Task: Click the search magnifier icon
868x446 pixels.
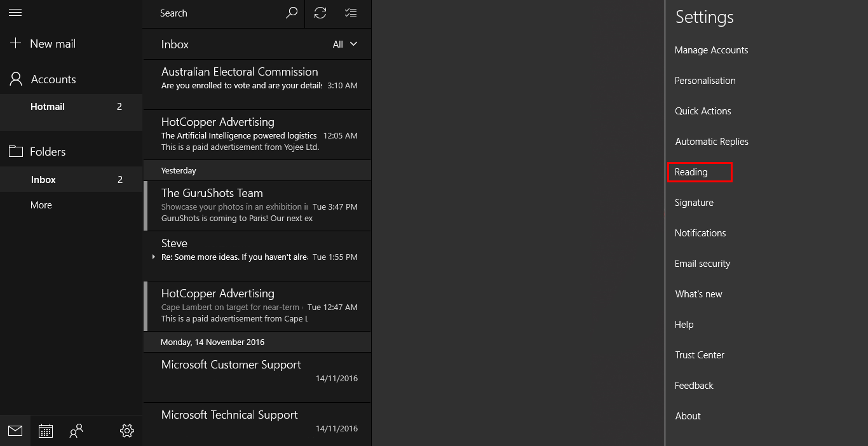Action: [292, 13]
